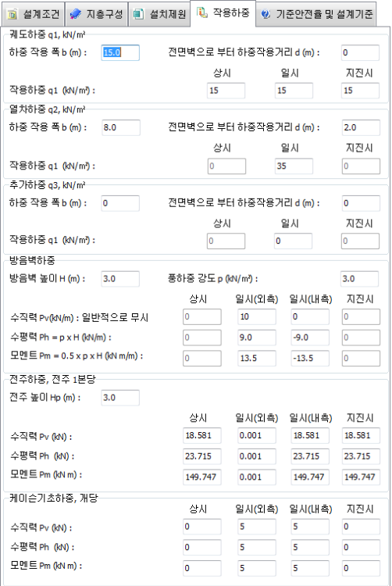Click the 추가하중 하중 작용 폭 b field
Viewport: 392px width, 586px height.
click(120, 203)
